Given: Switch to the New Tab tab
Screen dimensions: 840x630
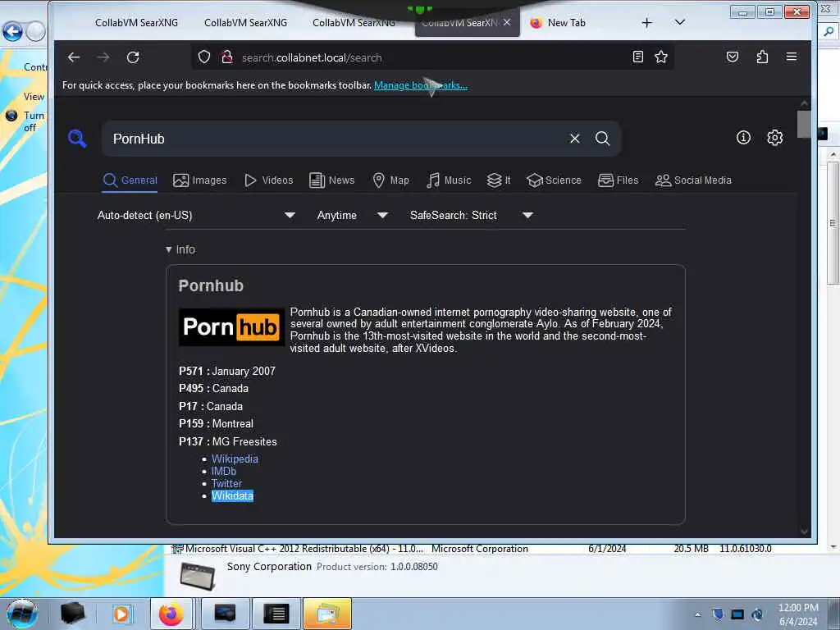Looking at the screenshot, I should click(566, 22).
